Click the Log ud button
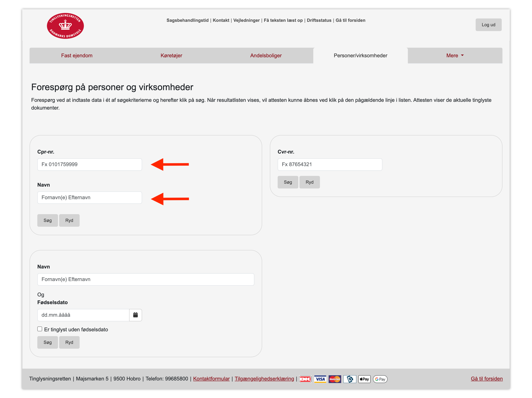Viewport: 532px width, 398px height. (488, 25)
